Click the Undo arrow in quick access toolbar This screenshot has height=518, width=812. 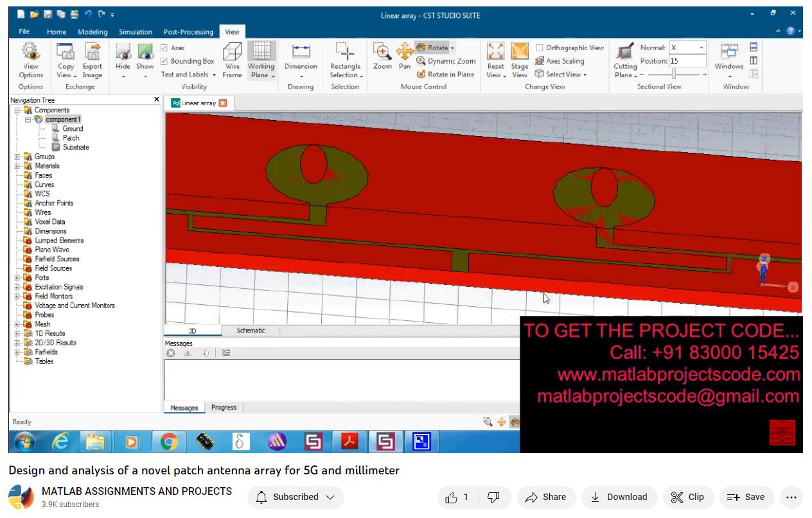89,14
